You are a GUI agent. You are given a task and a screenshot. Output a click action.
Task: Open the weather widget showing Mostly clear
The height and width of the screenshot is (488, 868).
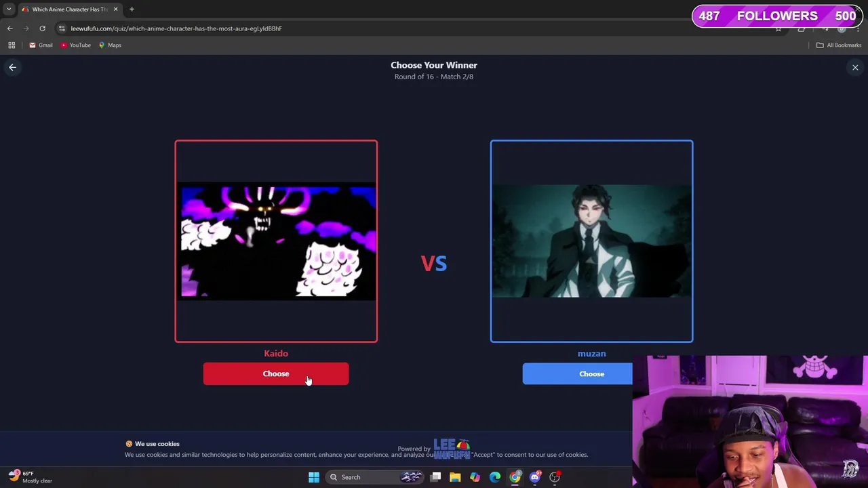[31, 476]
